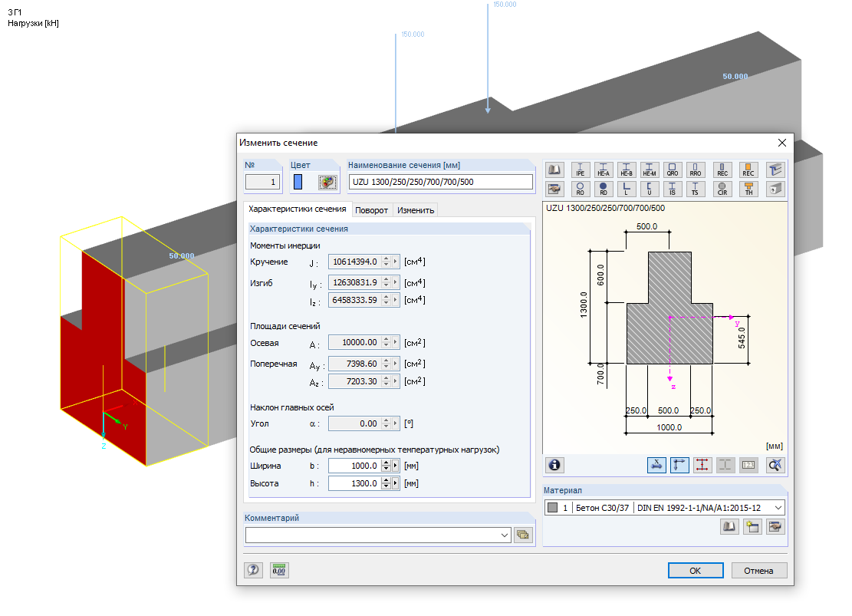Open the arrow menu beside Высота h field
The image size is (852, 616).
point(396,483)
